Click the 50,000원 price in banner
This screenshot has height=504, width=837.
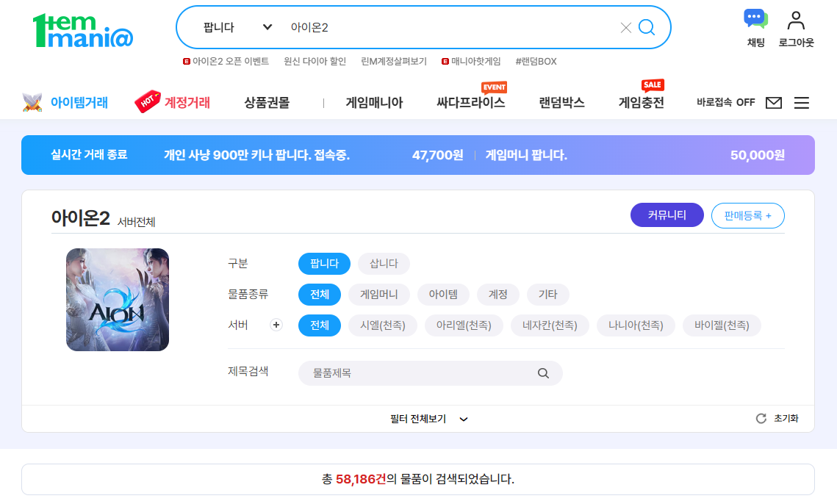click(758, 155)
